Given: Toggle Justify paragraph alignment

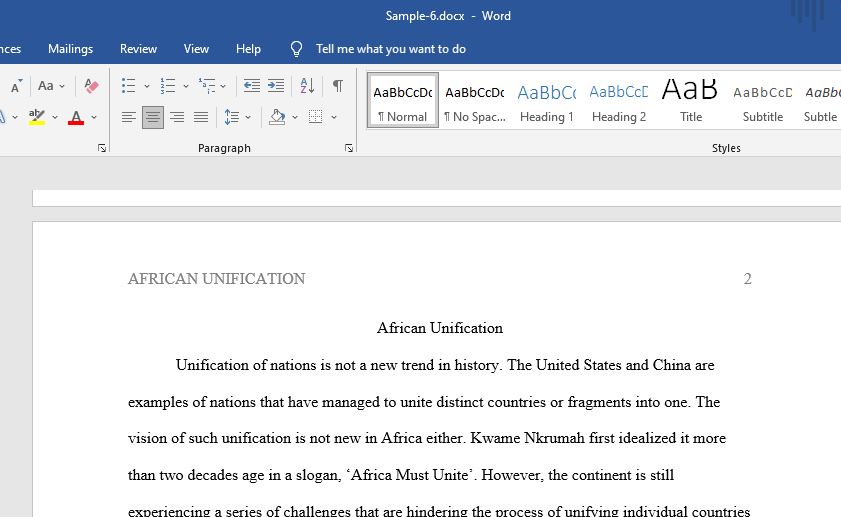Looking at the screenshot, I should tap(201, 117).
